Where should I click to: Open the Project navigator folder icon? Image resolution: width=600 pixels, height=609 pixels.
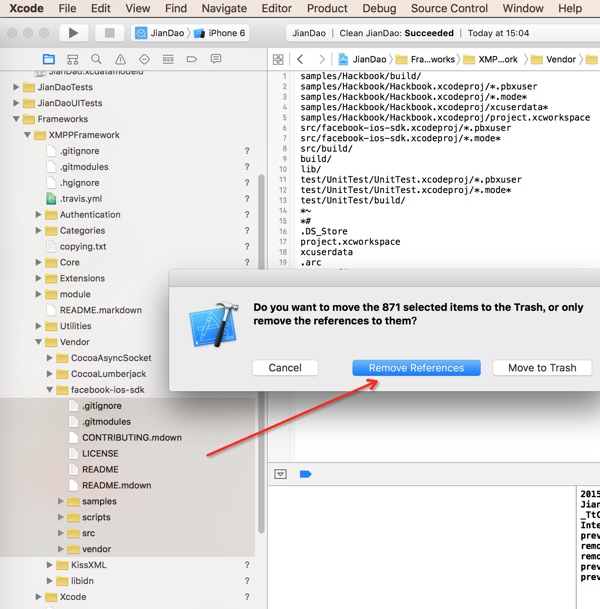[x=49, y=59]
